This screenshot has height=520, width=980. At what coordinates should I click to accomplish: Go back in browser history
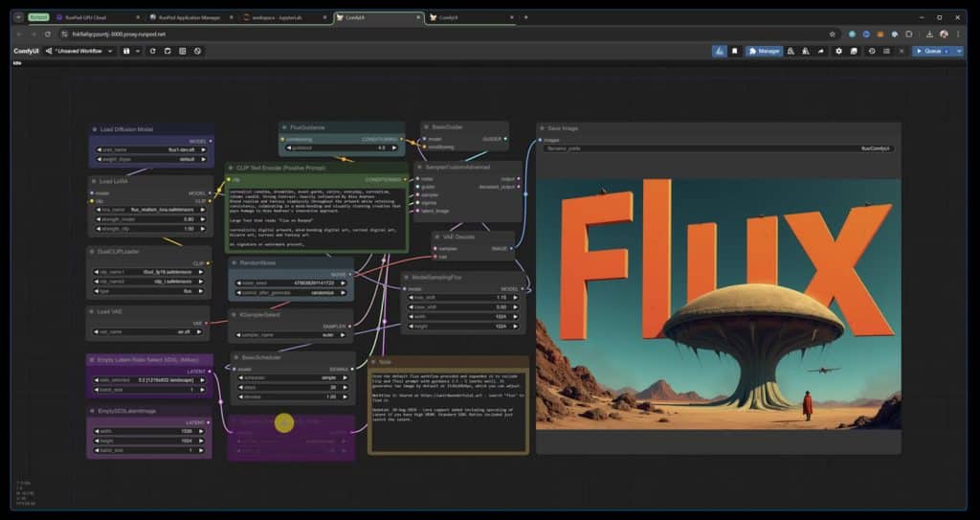point(19,34)
